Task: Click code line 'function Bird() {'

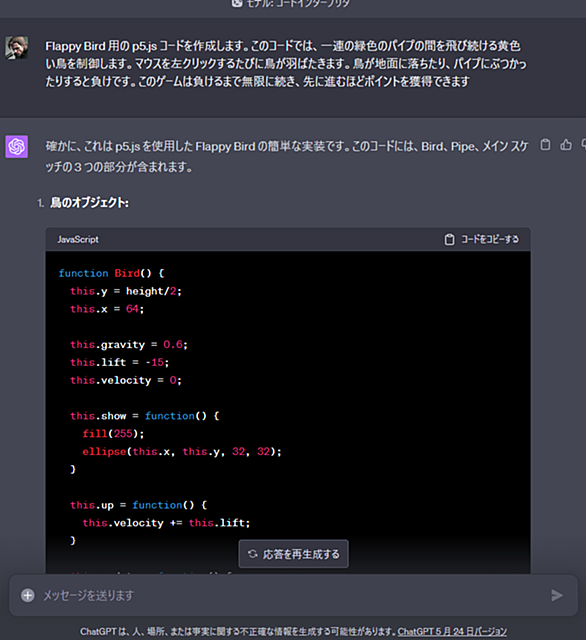Action: click(111, 273)
